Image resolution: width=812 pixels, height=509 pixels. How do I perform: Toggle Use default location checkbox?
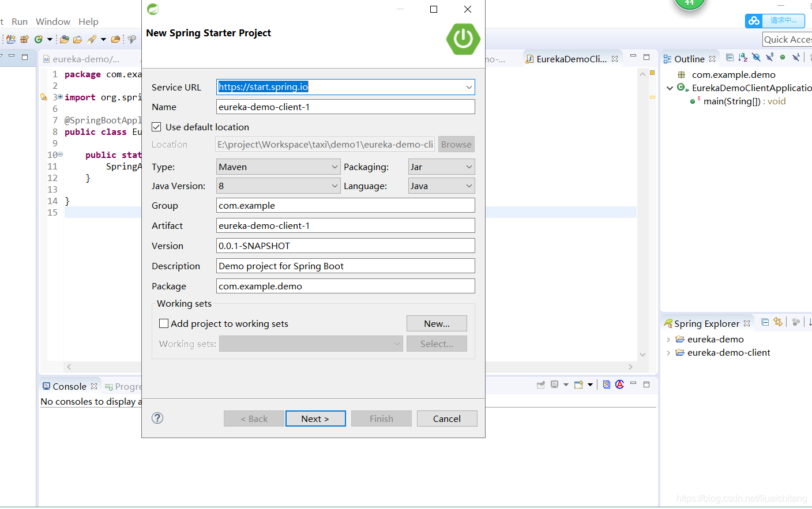156,127
